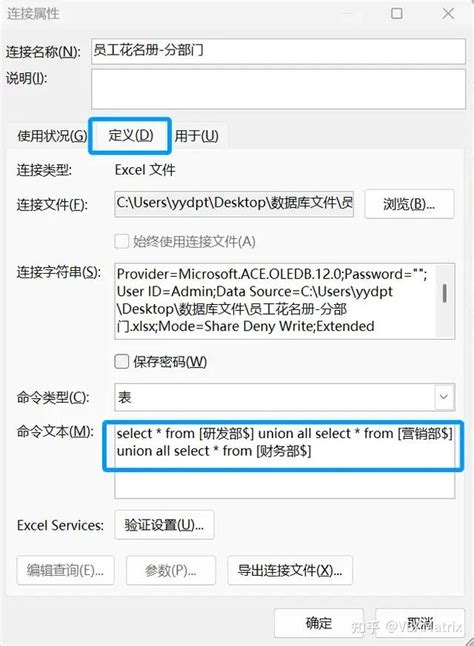
Task: Open the 命令类型 combo box showing 表
Action: click(285, 397)
